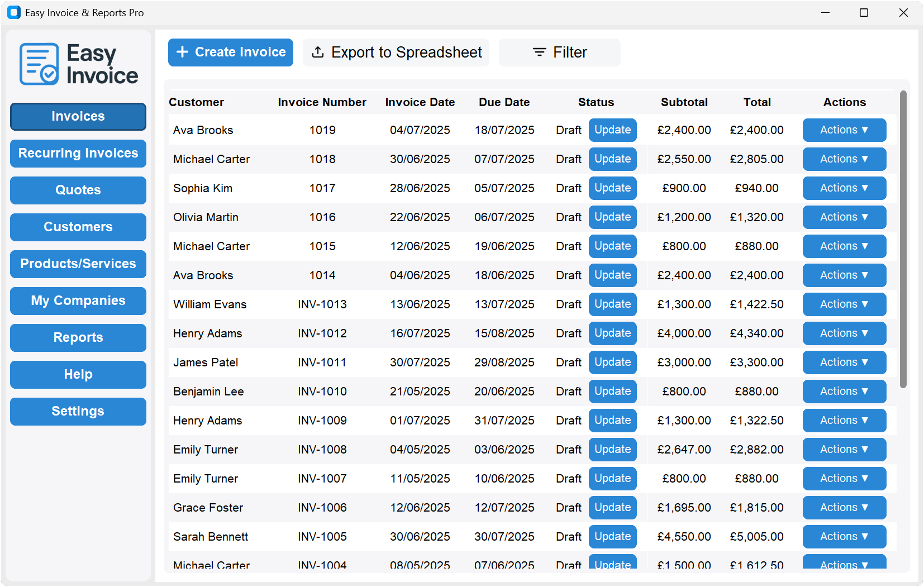Update status of INV-1011
This screenshot has height=587, width=924.
click(612, 362)
